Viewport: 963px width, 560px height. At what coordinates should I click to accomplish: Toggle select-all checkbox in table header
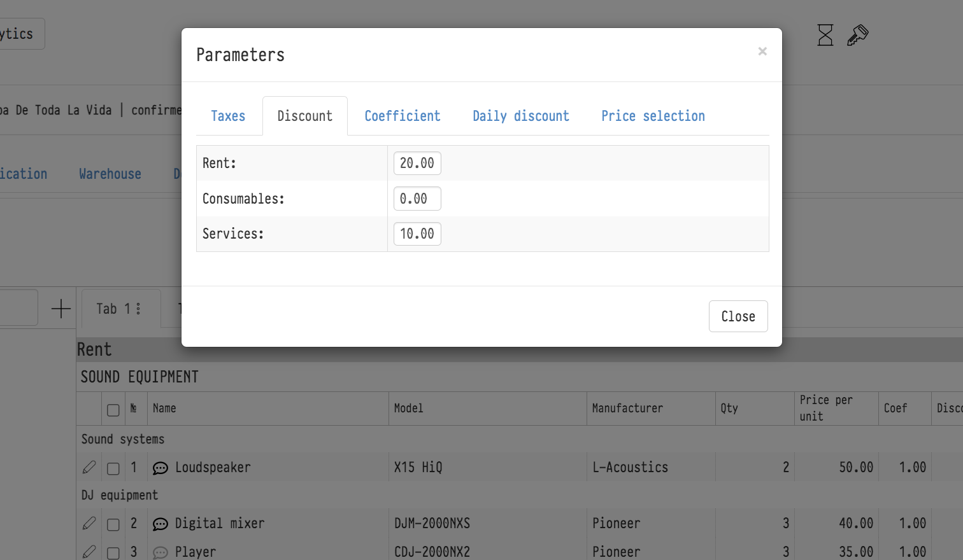click(x=113, y=410)
